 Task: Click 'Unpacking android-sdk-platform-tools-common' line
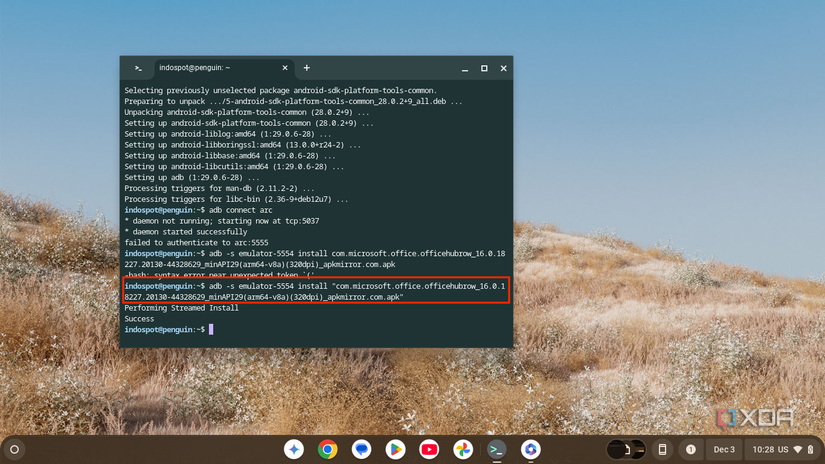pyautogui.click(x=247, y=112)
